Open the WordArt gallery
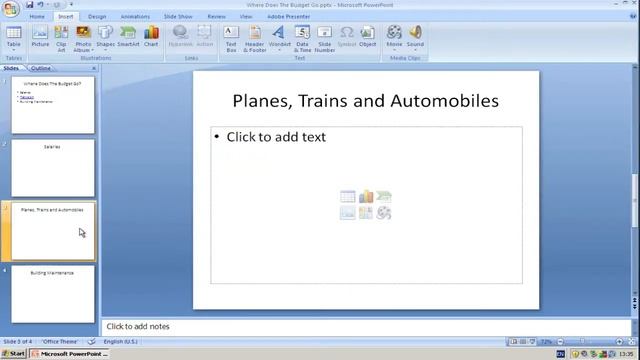640x360 pixels. [x=280, y=38]
